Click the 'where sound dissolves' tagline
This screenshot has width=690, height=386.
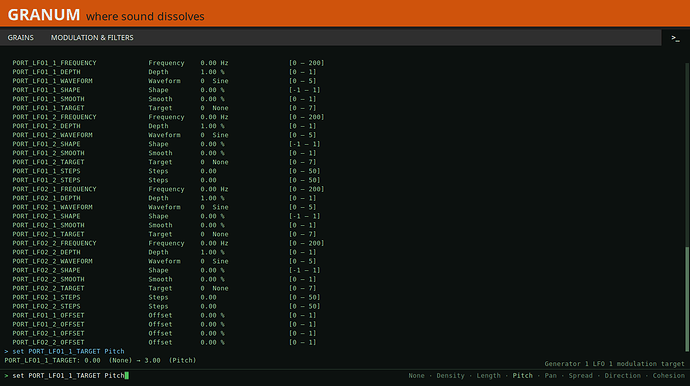(145, 17)
